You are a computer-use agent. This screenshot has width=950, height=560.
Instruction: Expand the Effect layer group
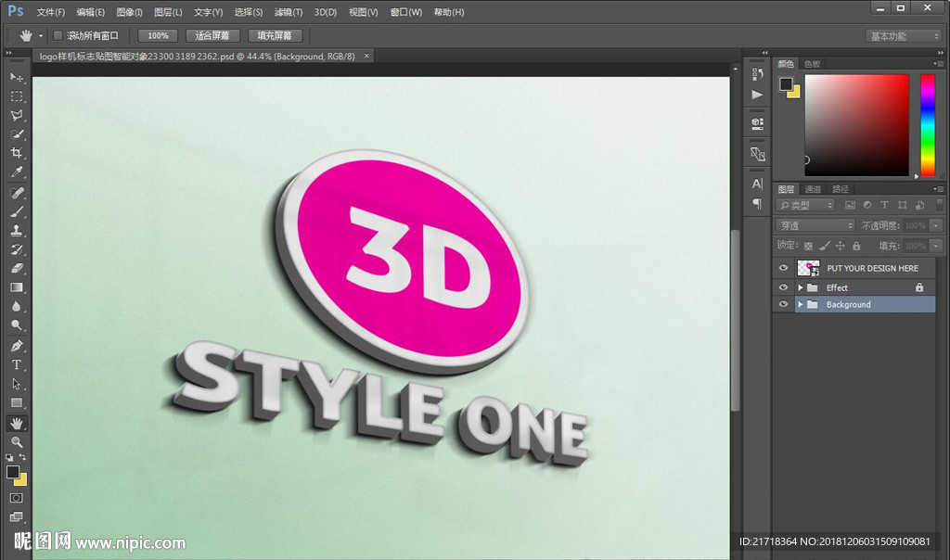coord(801,287)
